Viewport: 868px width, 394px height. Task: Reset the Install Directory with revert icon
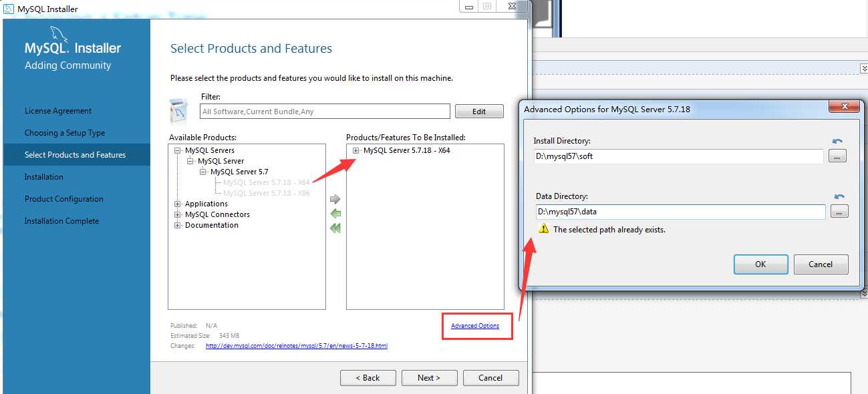click(837, 141)
